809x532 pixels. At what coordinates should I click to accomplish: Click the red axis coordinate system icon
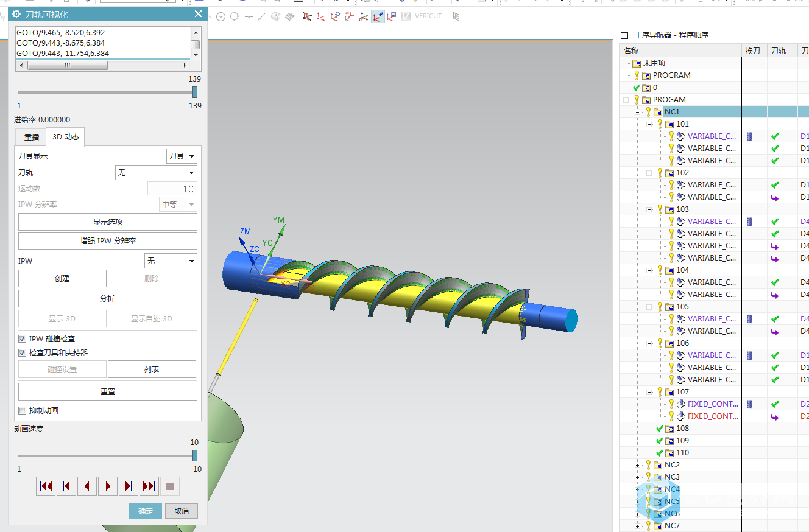click(320, 16)
